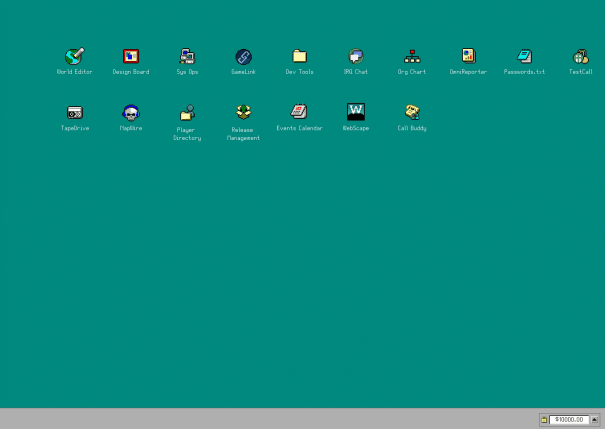Open the Events Calendar
Image resolution: width=605 pixels, height=429 pixels.
(x=299, y=113)
